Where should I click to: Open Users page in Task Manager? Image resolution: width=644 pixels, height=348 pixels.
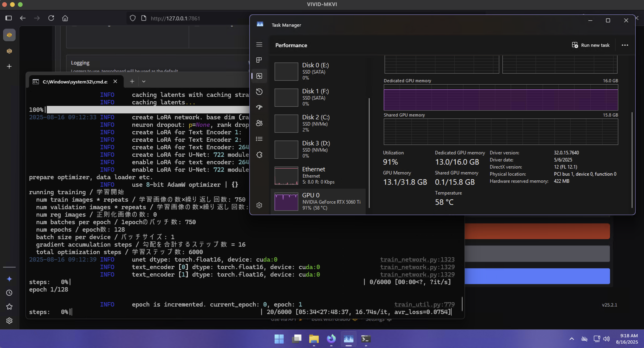pyautogui.click(x=259, y=123)
